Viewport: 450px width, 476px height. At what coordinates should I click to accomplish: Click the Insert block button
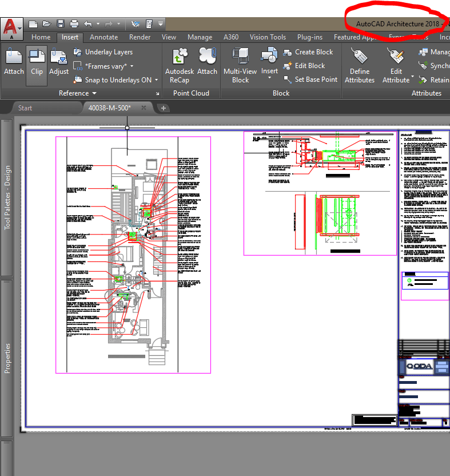pos(269,60)
